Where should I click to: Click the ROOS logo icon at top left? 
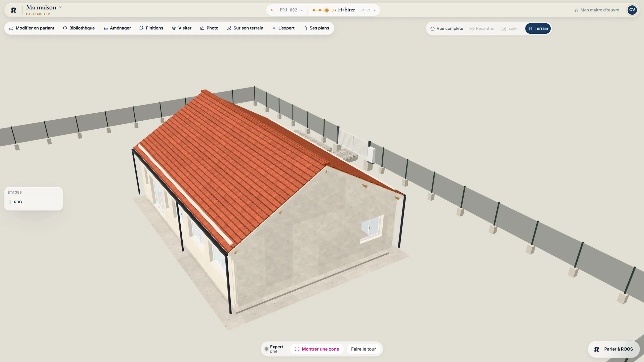tap(14, 10)
